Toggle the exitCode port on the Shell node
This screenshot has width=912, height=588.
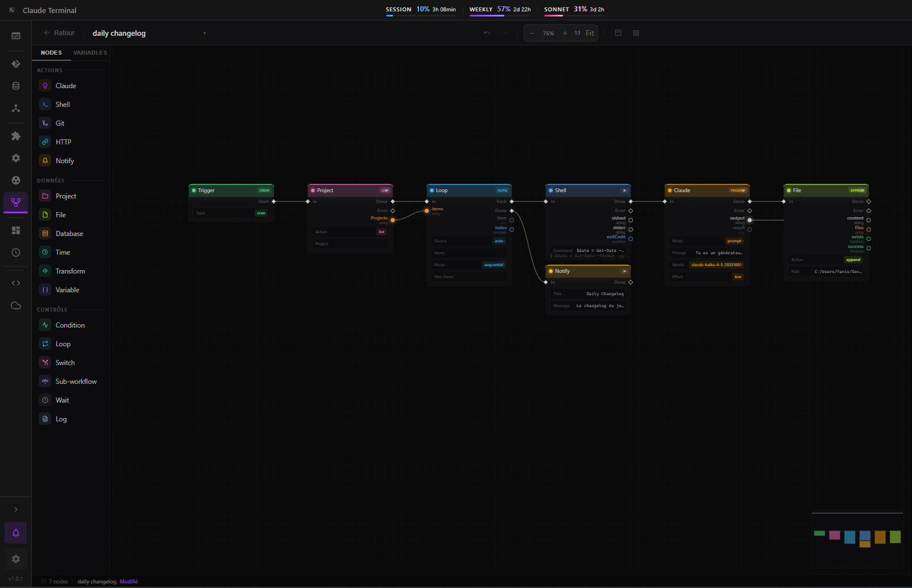coord(630,239)
